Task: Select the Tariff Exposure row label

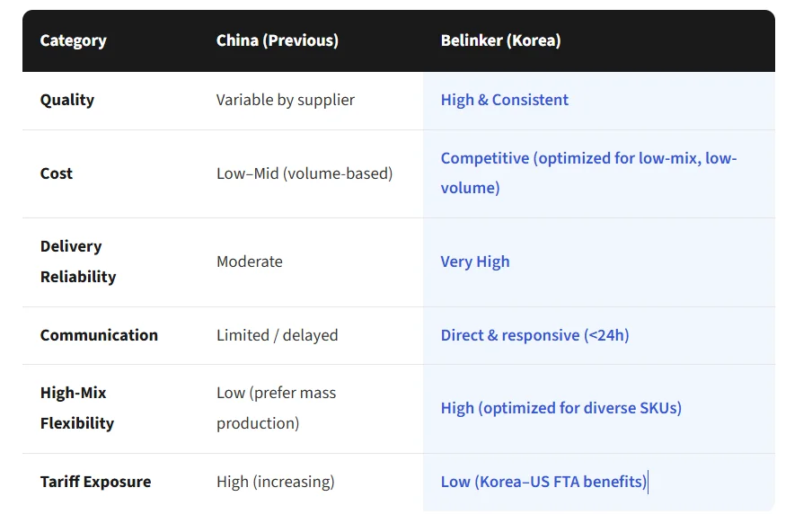Action: (x=95, y=482)
